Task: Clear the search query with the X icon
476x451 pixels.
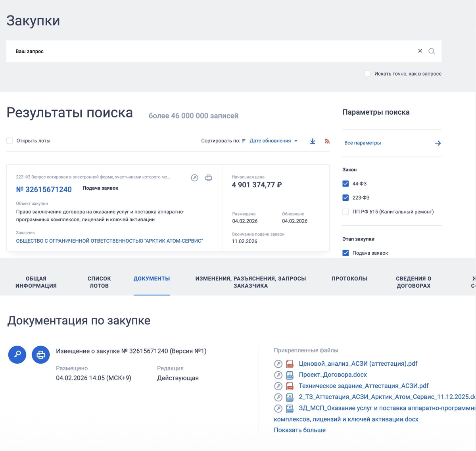Action: [x=420, y=51]
